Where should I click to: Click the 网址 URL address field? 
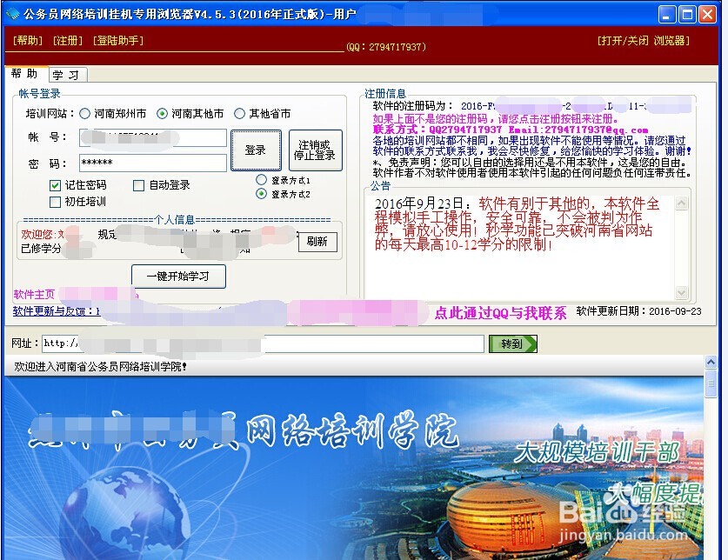point(263,343)
